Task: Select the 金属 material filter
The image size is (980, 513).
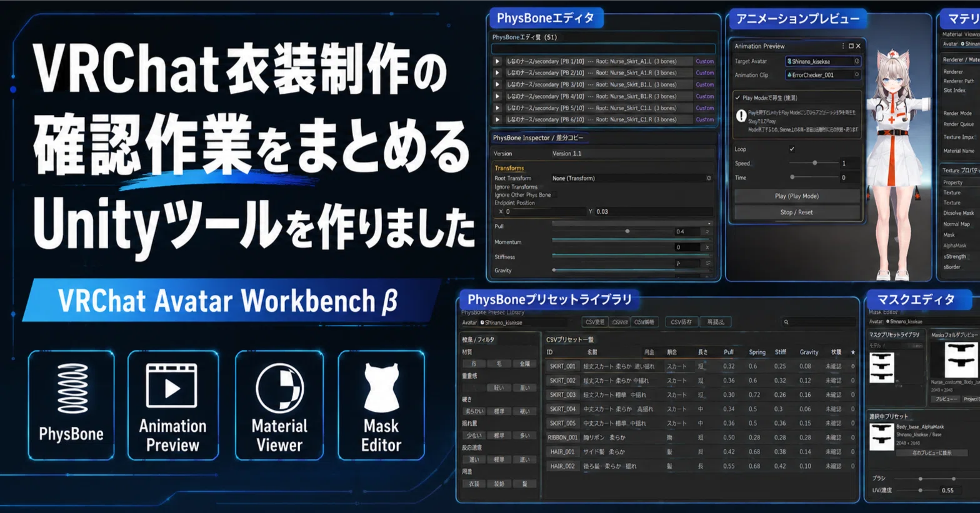Action: [524, 364]
